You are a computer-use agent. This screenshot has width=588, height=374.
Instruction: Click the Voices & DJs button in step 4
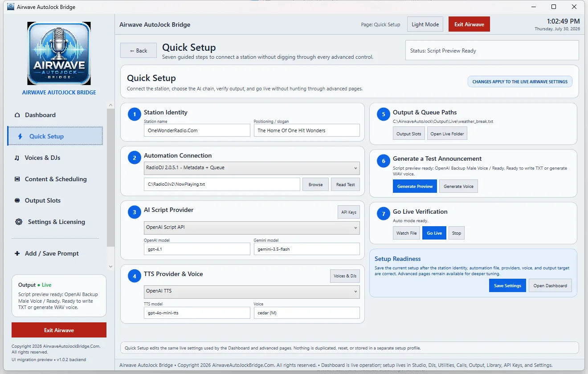point(345,276)
